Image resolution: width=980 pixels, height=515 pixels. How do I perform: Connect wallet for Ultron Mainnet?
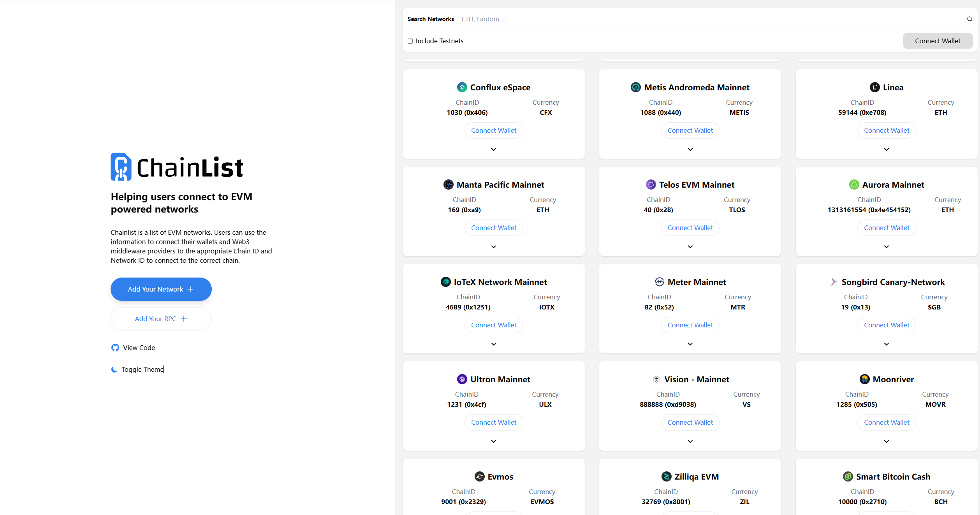(494, 422)
